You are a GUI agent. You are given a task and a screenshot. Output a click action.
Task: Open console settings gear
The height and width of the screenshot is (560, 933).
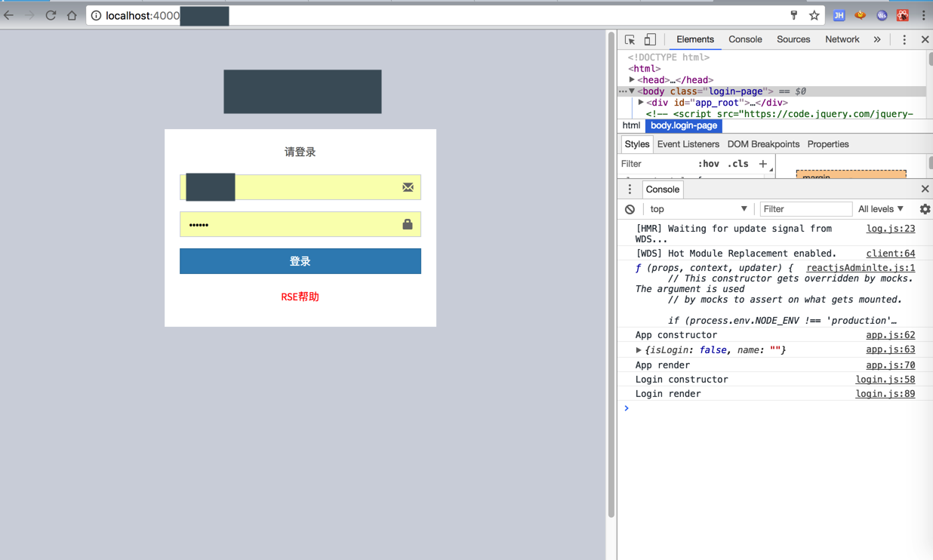point(925,209)
